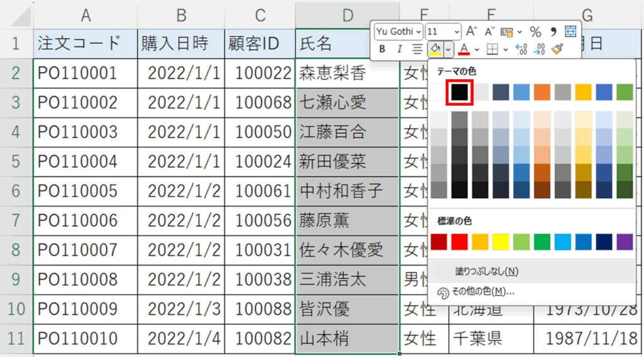
Task: Choose 塗りつぶしなし (No Fill) option
Action: (486, 272)
